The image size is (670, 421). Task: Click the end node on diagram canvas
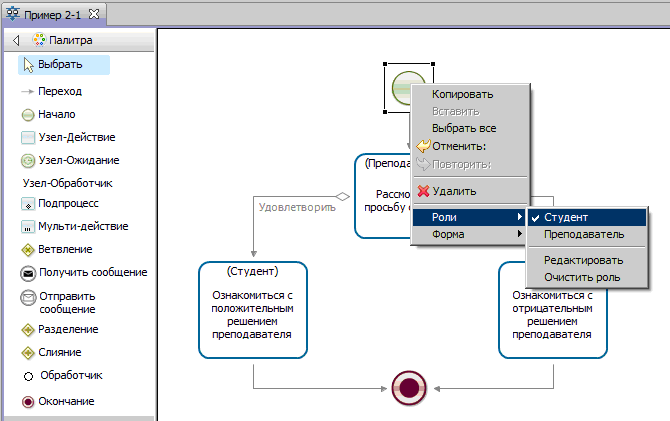(410, 386)
